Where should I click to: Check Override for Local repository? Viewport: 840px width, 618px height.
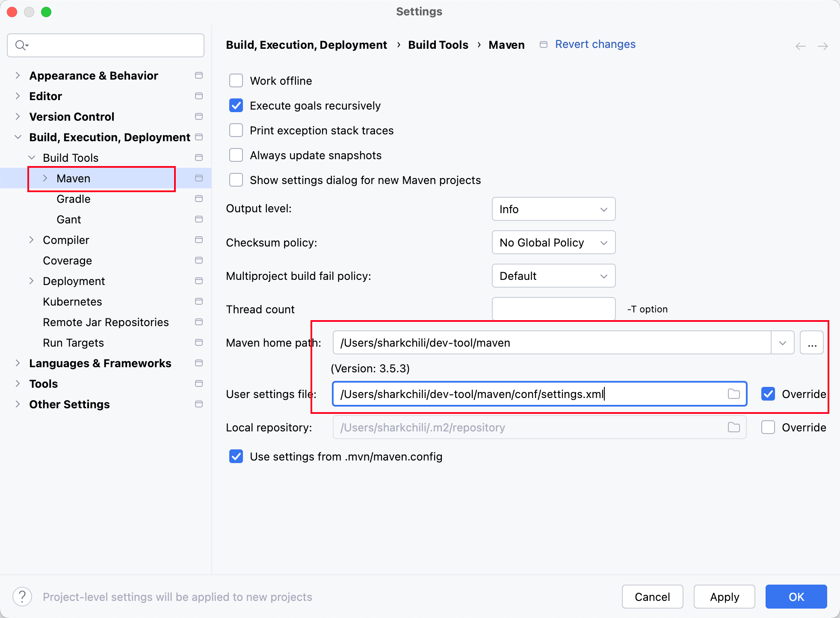[x=768, y=427]
